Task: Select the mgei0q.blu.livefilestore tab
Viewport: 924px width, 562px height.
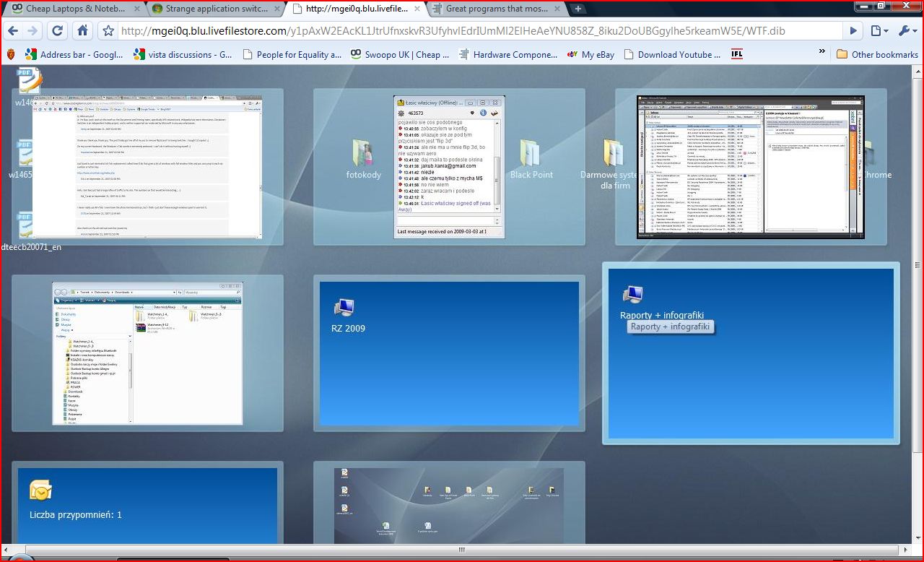Action: 355,9
